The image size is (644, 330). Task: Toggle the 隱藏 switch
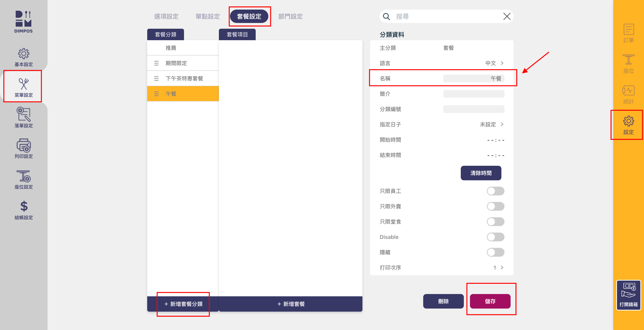click(495, 252)
